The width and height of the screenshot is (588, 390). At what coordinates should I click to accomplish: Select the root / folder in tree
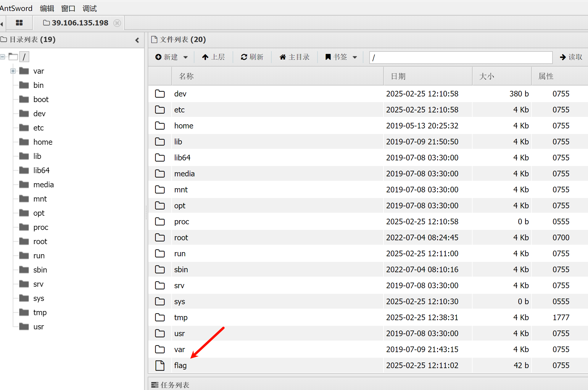(x=24, y=57)
